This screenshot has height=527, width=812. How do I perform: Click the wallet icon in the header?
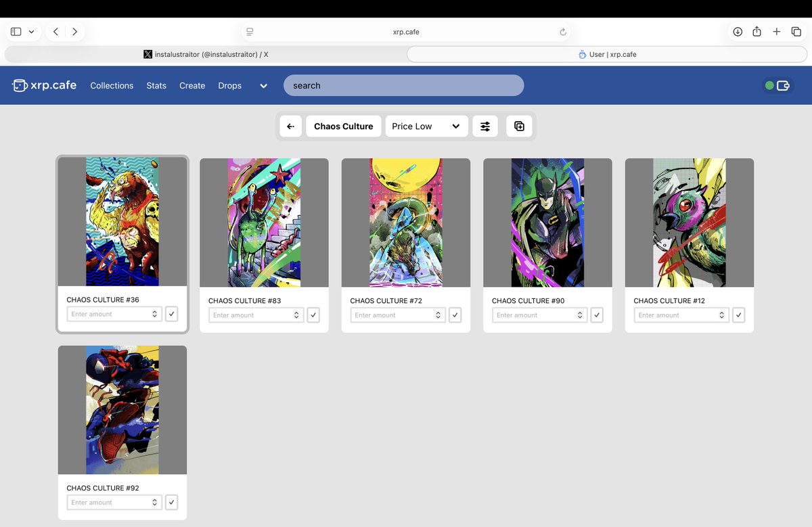(x=784, y=85)
